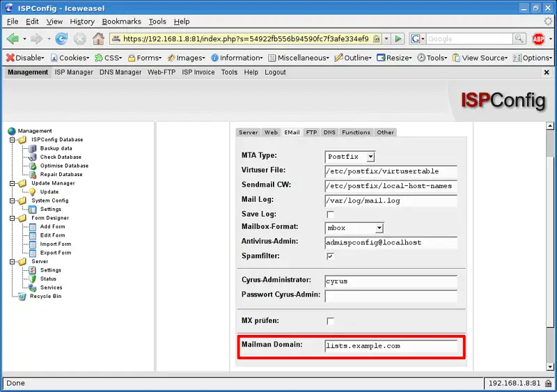The height and width of the screenshot is (392, 557).
Task: Open the Home page icon
Action: [x=98, y=39]
